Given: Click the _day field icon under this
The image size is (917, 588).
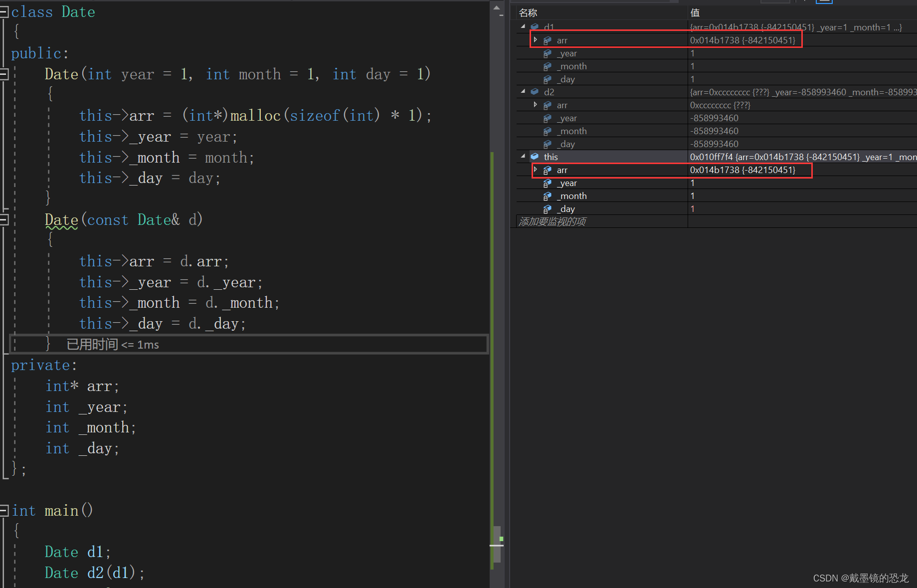Looking at the screenshot, I should pos(548,209).
